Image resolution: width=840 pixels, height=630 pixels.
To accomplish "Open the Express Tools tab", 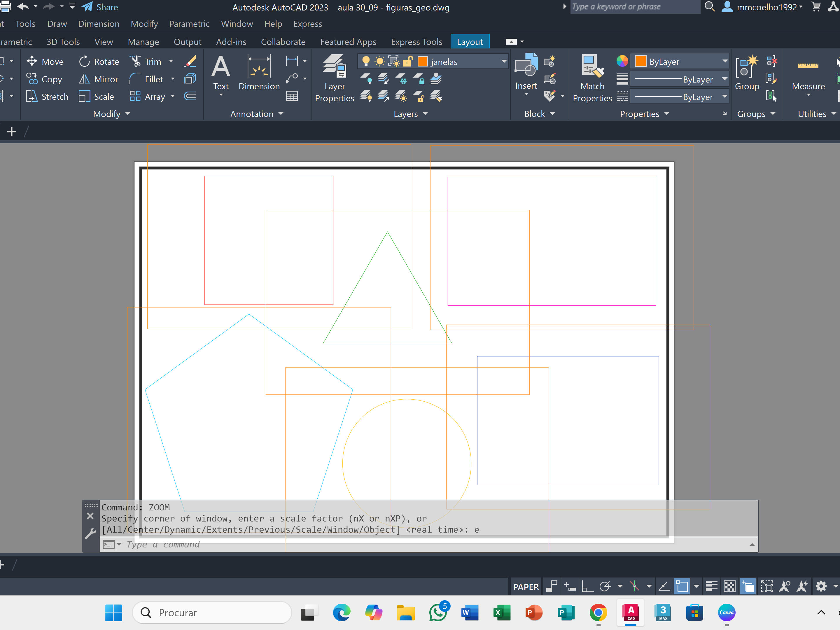I will pos(416,42).
